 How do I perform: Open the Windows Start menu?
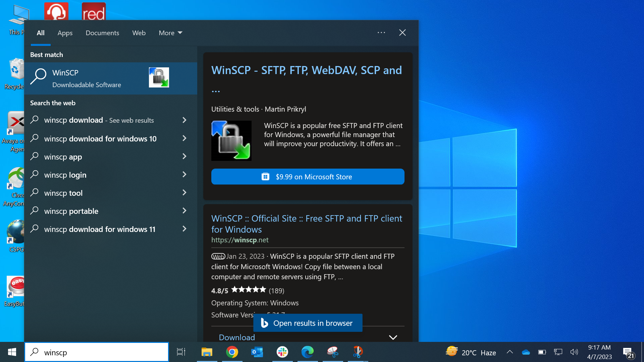[x=12, y=352]
